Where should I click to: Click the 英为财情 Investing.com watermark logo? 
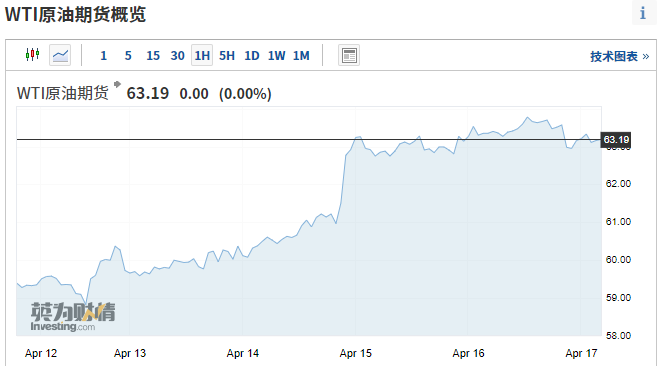(73, 317)
